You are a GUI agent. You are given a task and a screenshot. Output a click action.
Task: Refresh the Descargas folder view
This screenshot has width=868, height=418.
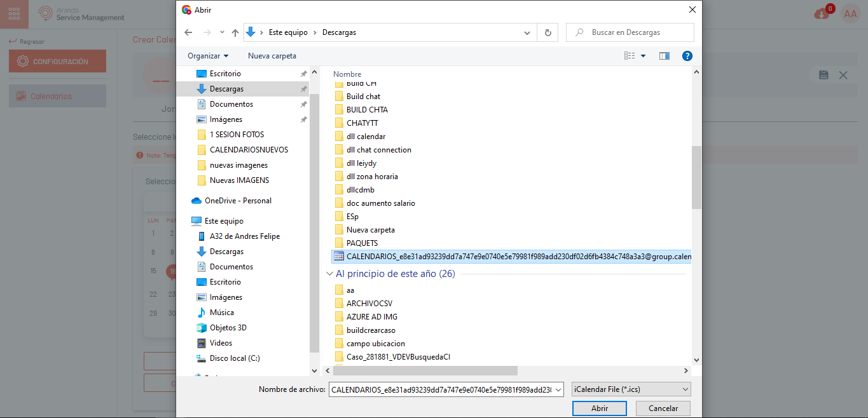(547, 32)
